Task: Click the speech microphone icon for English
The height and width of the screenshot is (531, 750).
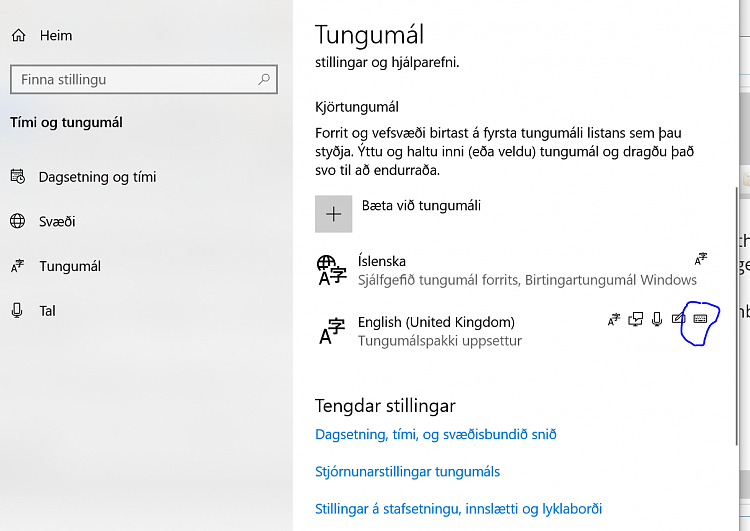Action: [x=657, y=319]
